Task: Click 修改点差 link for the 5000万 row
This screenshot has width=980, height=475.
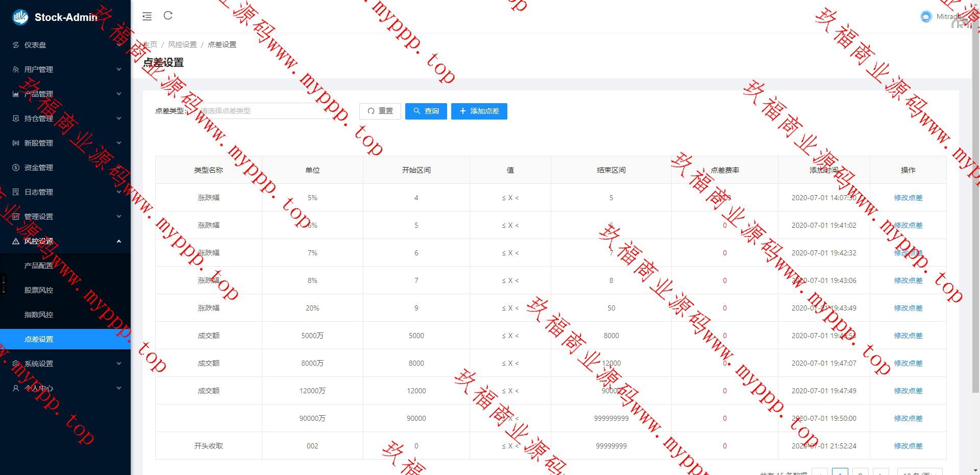Action: (908, 336)
